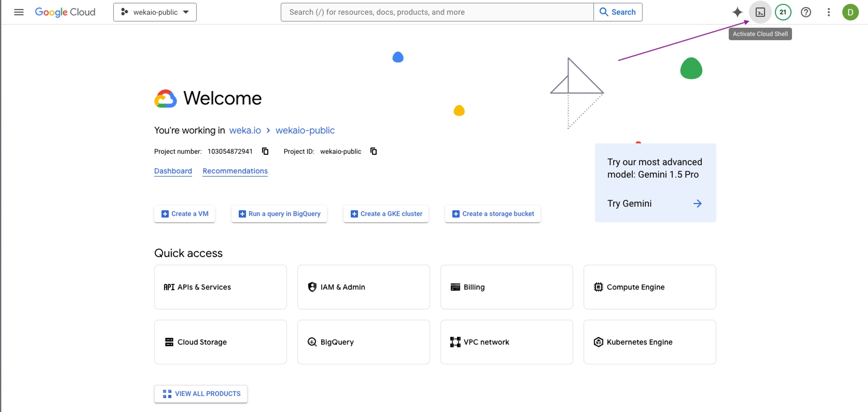Image resolution: width=868 pixels, height=412 pixels.
Task: Click the search resources input field
Action: click(x=437, y=12)
